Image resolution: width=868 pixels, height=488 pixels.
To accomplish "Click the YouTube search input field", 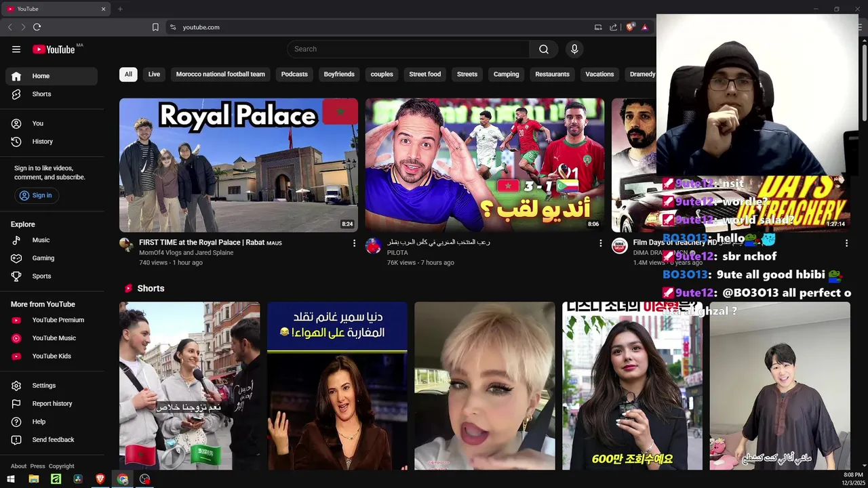I will click(408, 49).
